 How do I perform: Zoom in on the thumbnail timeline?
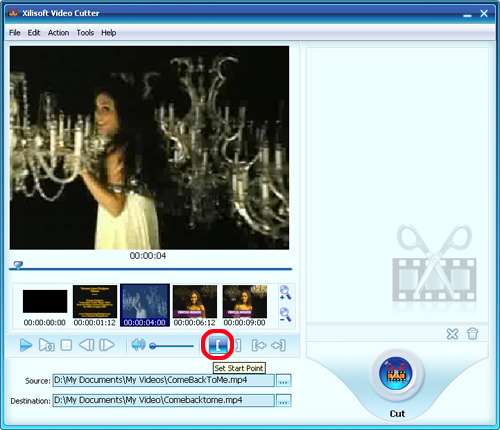285,293
